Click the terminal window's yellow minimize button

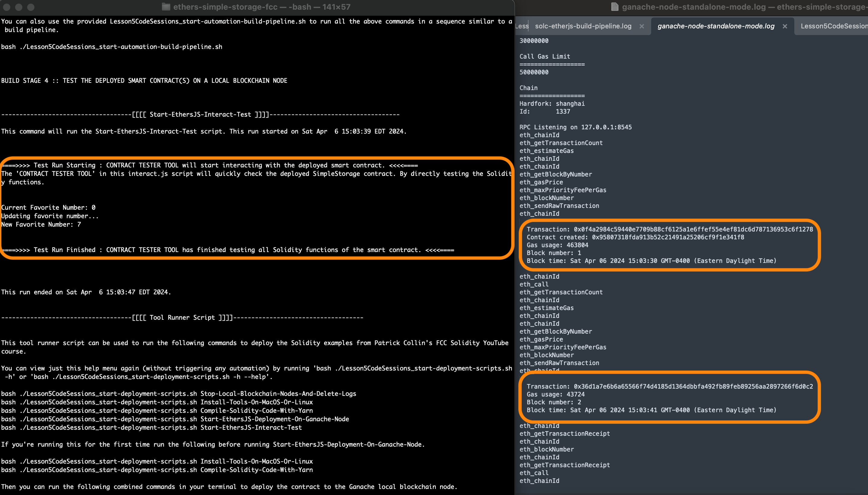tap(19, 7)
